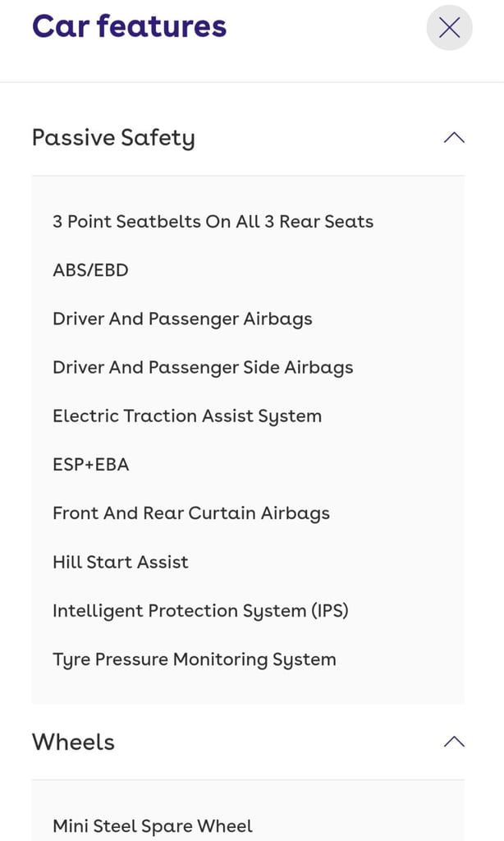Select the Mini Steel Spare Wheel item
Viewport: 504px width, 841px height.
pos(153,826)
